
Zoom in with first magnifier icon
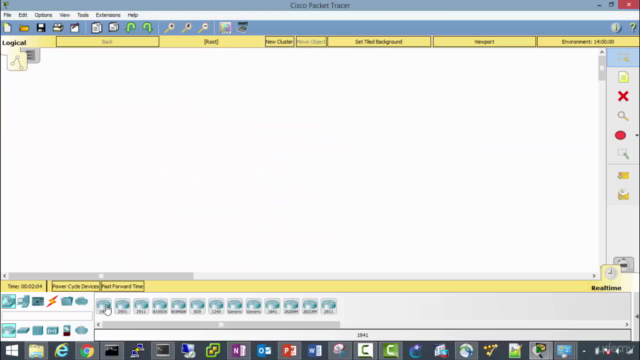pos(169,28)
